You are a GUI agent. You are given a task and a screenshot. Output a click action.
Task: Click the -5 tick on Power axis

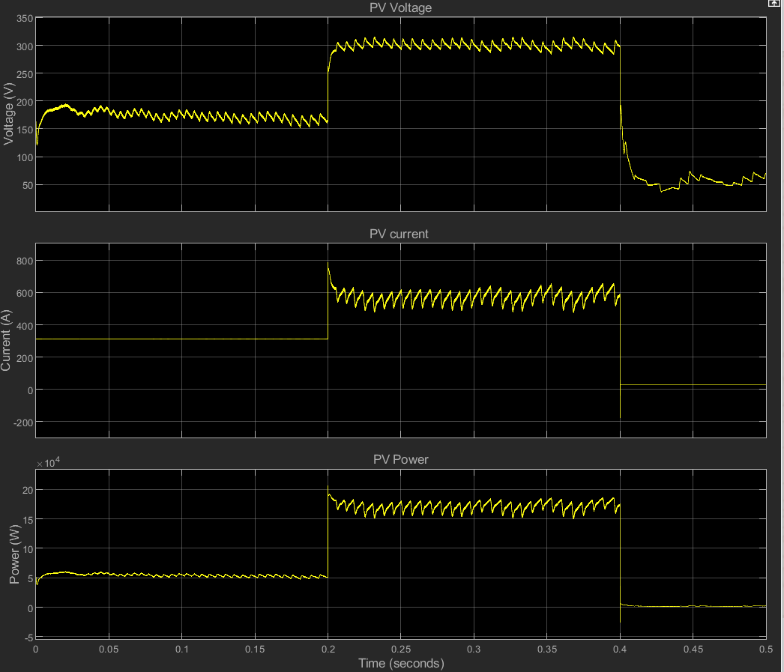coord(28,638)
